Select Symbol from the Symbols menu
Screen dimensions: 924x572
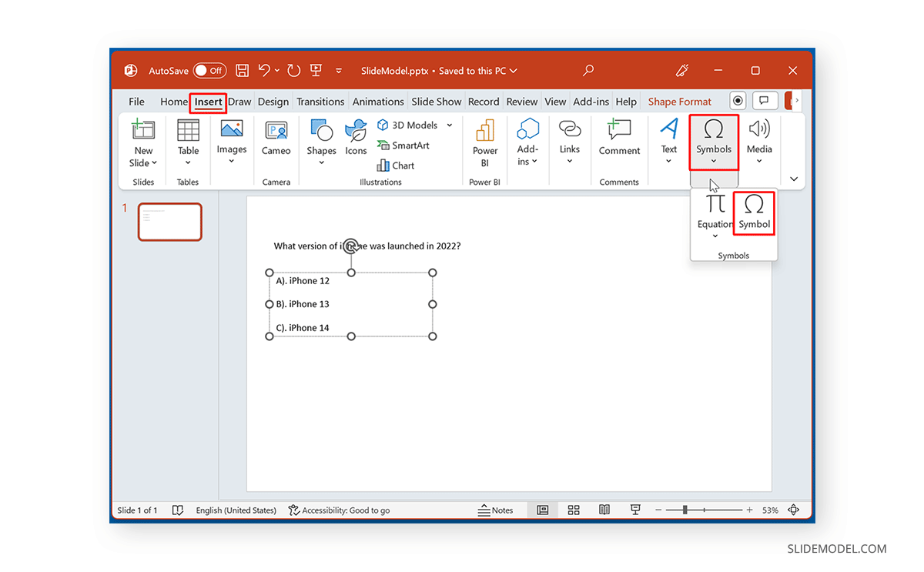753,213
